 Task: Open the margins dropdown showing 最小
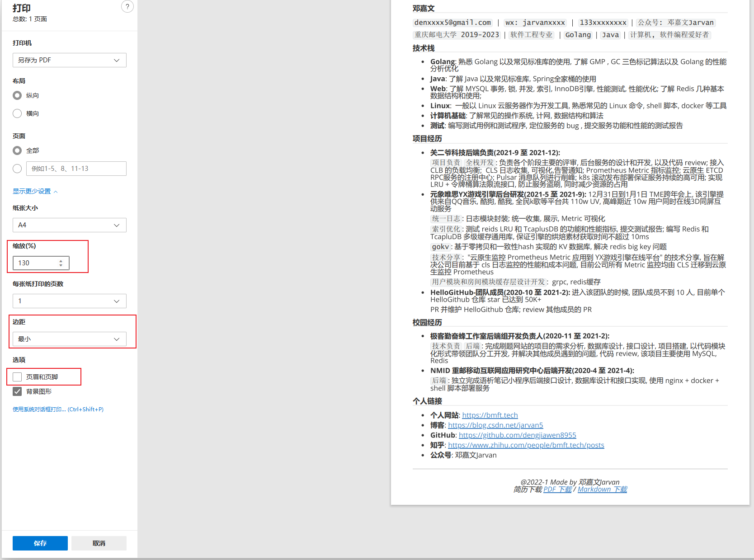click(x=70, y=339)
